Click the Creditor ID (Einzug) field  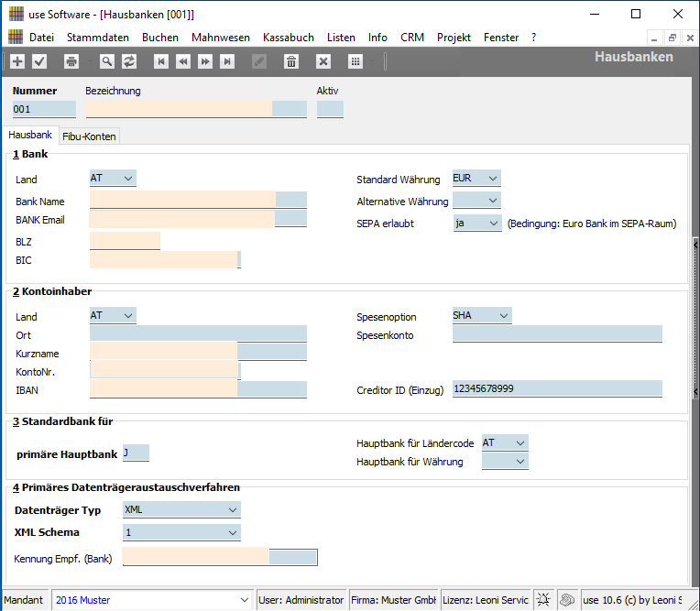click(x=556, y=389)
